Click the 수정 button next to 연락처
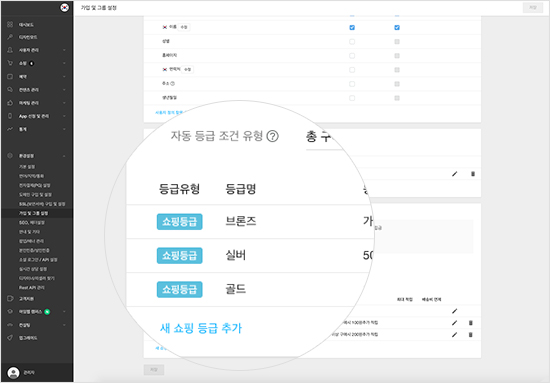 pos(188,69)
